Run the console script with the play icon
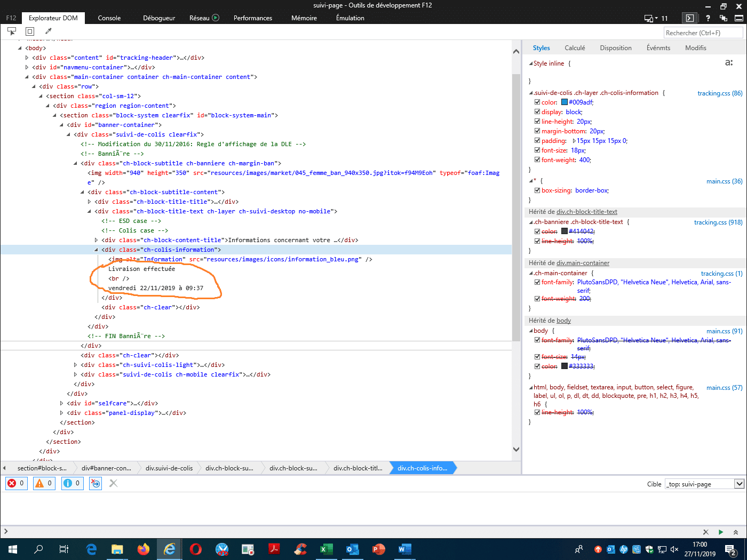The height and width of the screenshot is (560, 747). (721, 532)
